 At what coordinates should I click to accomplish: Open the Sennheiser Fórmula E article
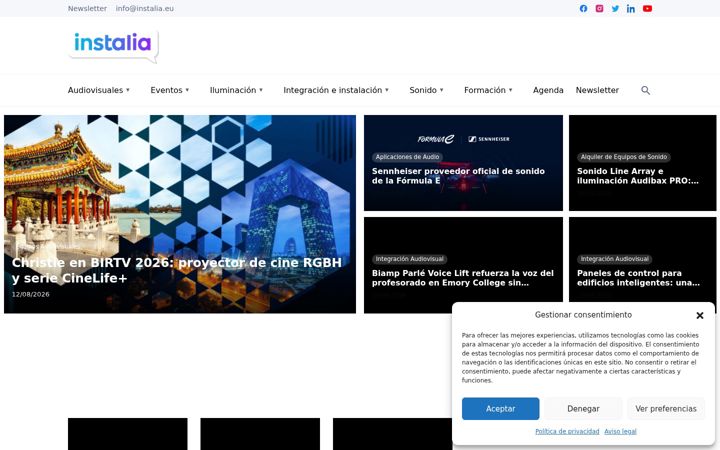458,176
